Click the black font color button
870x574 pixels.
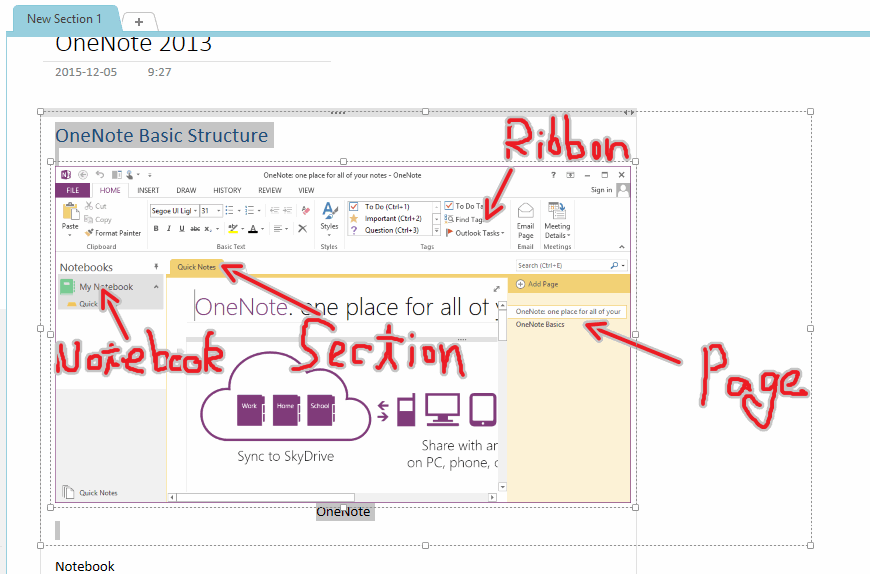(253, 228)
